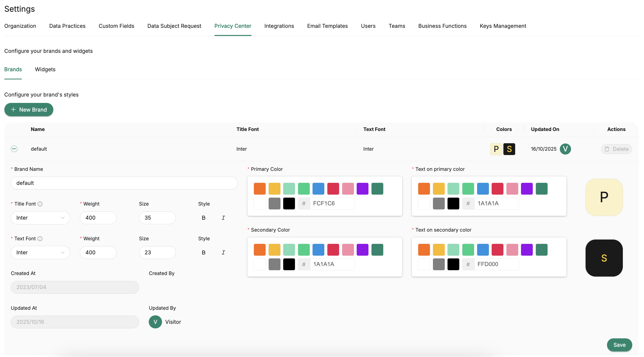Open the Text Font Inter dropdown
The width and height of the screenshot is (644, 357).
pos(40,253)
